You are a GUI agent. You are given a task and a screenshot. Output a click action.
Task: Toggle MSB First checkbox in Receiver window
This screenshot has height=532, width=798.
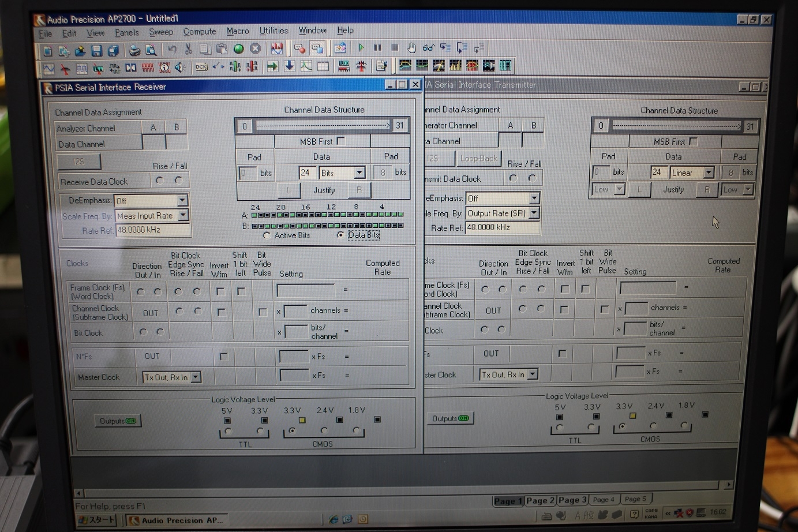(x=340, y=141)
